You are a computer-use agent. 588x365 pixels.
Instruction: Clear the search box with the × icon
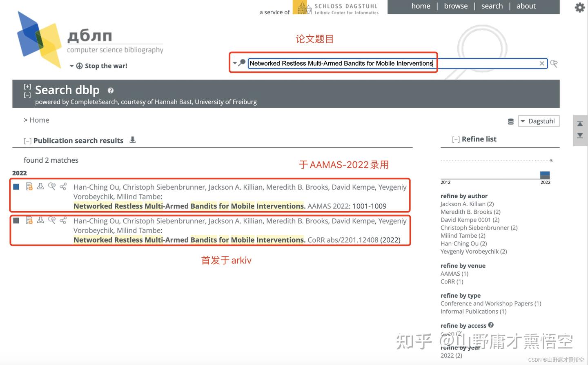point(542,63)
